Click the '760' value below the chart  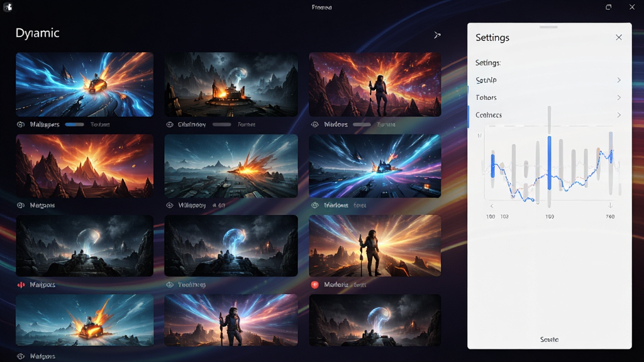tap(610, 217)
